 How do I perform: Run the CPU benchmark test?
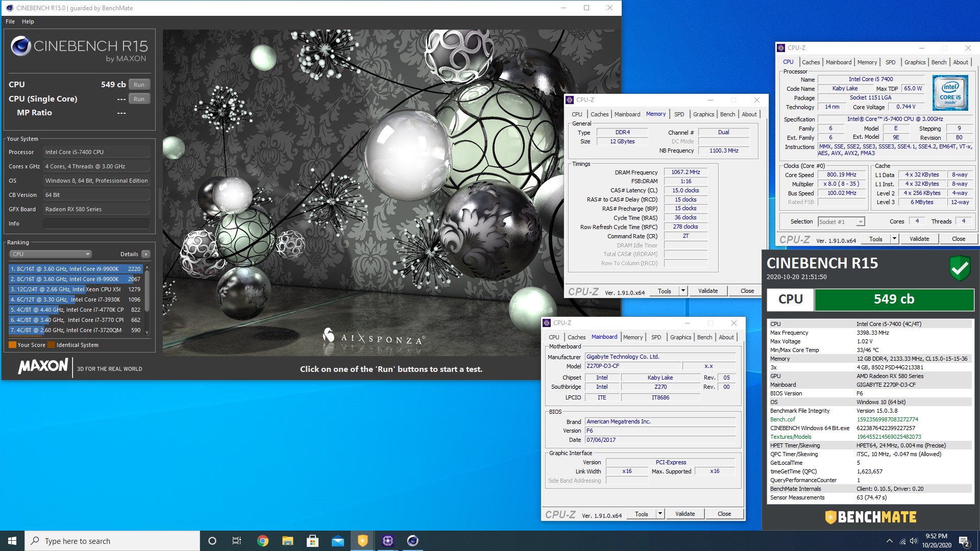pos(139,85)
